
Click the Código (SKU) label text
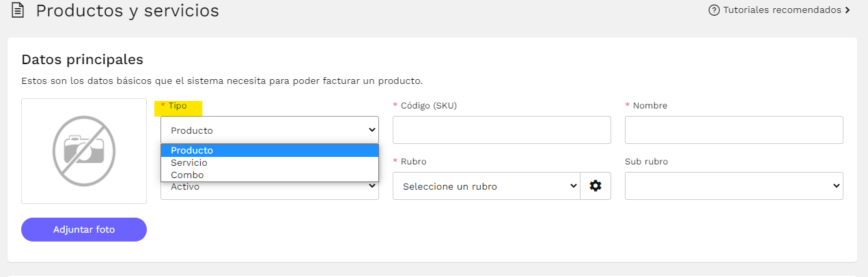428,106
